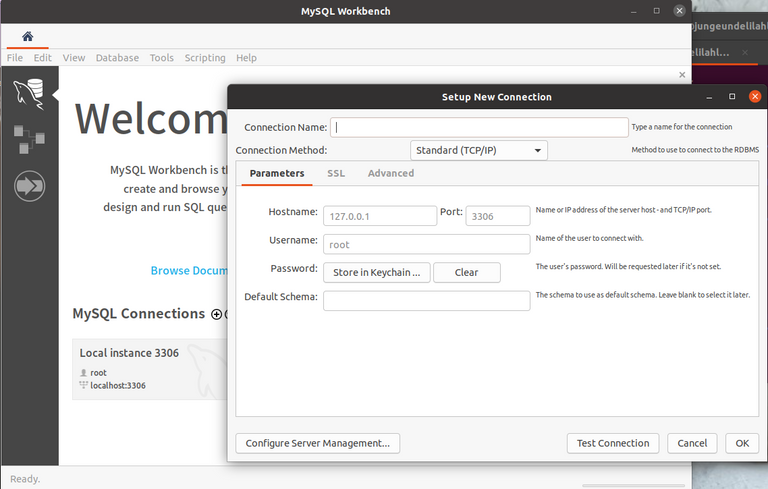The height and width of the screenshot is (489, 768).
Task: Switch to the Advanced tab
Action: point(391,173)
